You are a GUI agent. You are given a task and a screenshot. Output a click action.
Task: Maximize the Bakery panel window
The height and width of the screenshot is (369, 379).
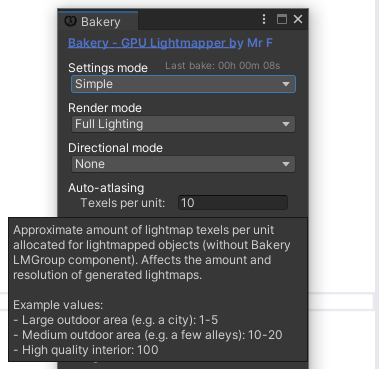[282, 19]
